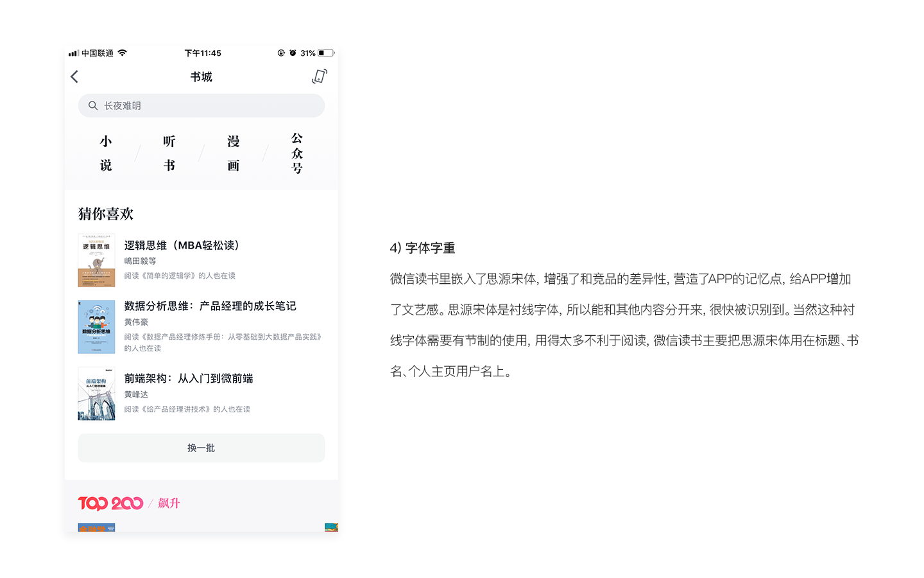This screenshot has width=924, height=578.
Task: Click the battery status icon
Action: [x=326, y=53]
